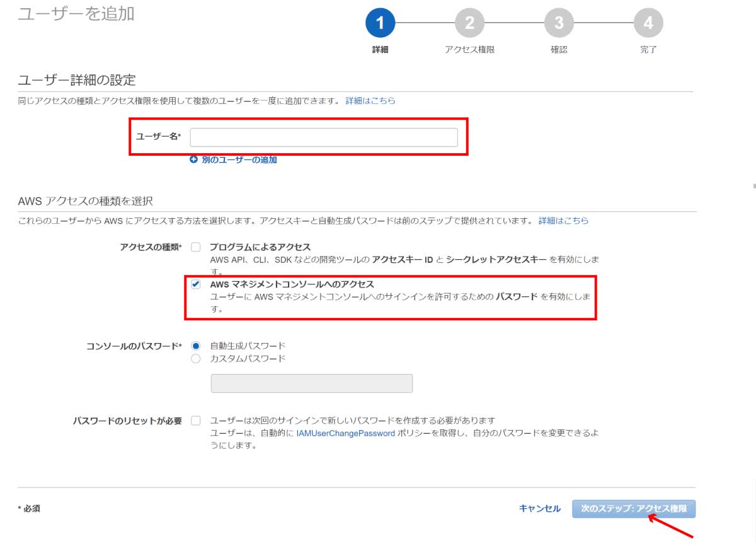Click the アクセス権限 step label text
This screenshot has height=546, width=756.
point(470,48)
